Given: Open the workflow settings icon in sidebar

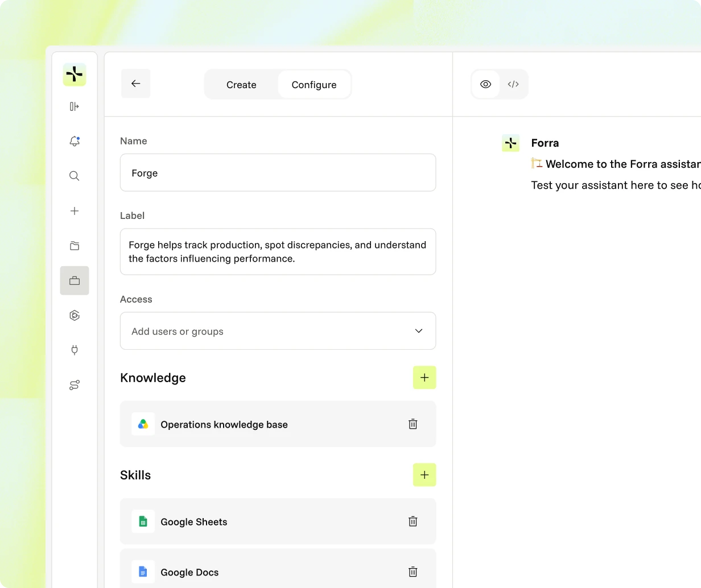Looking at the screenshot, I should point(75,385).
